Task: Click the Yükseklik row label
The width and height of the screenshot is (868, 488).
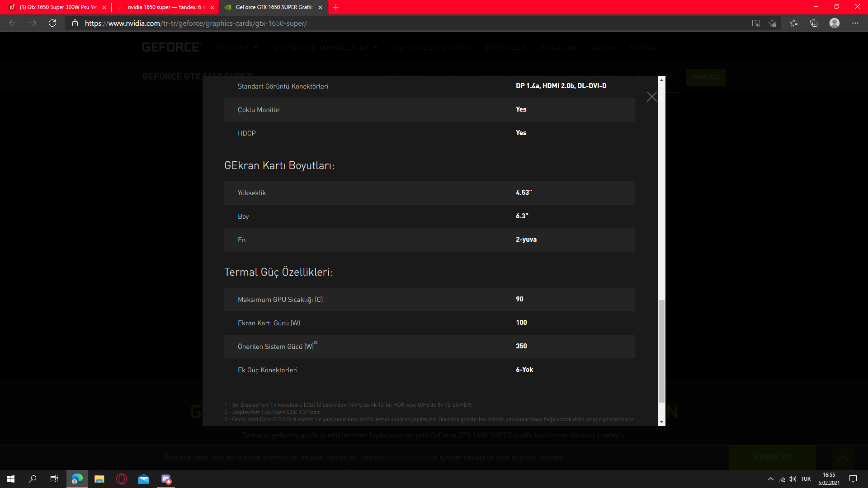Action: [252, 193]
